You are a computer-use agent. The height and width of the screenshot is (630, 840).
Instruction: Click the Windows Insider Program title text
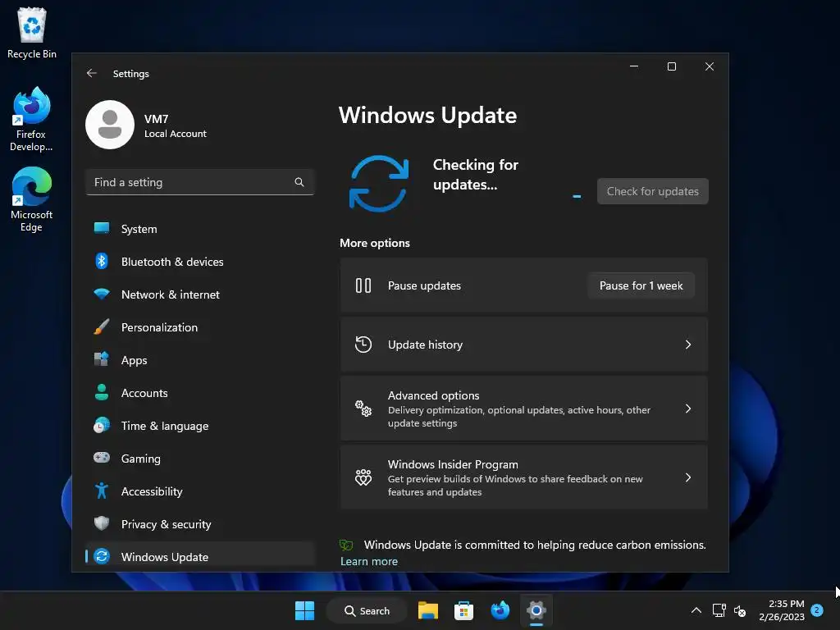[453, 464]
